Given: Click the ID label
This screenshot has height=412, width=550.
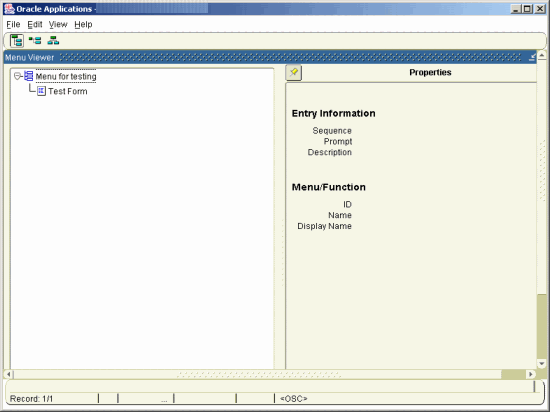Looking at the screenshot, I should (347, 204).
